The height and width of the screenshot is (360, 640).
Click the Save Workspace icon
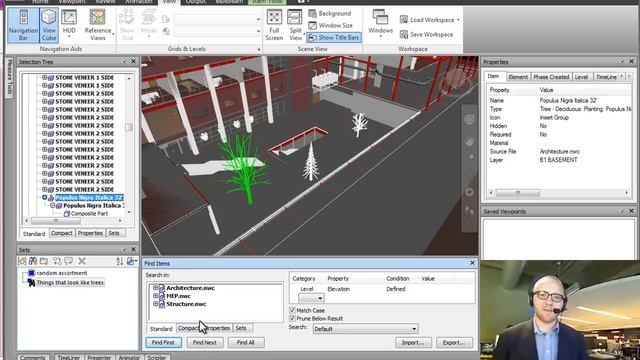coord(404,34)
